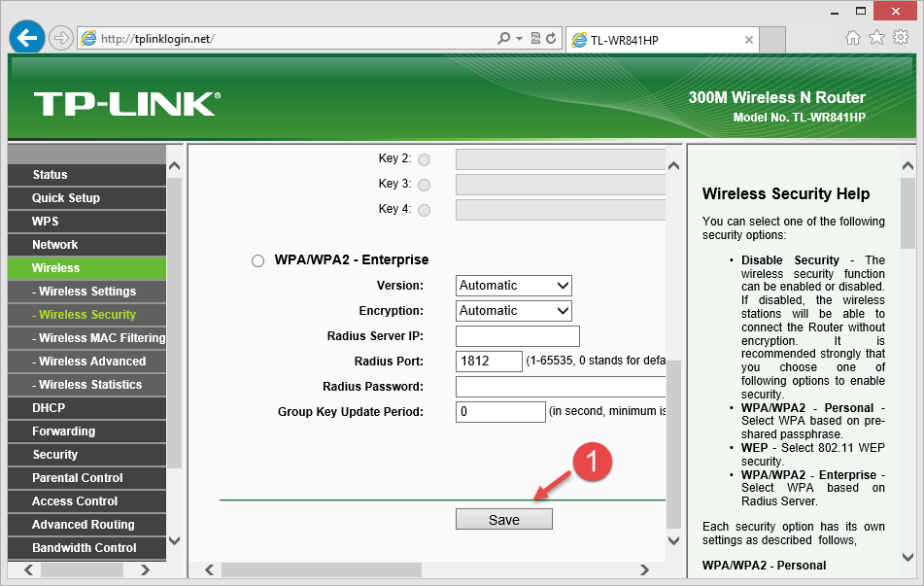The width and height of the screenshot is (924, 586).
Task: Go to Wireless Advanced submenu
Action: click(x=87, y=362)
